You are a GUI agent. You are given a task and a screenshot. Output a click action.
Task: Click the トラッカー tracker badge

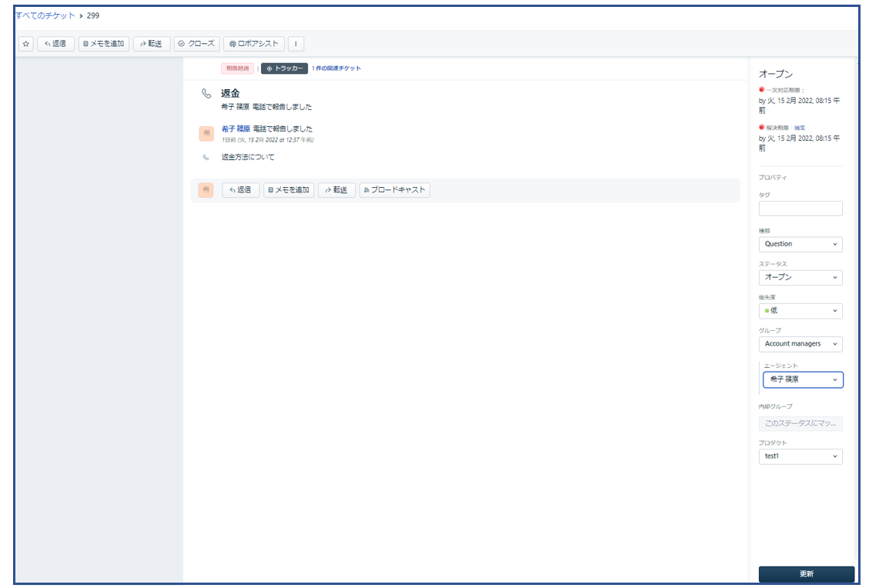[x=284, y=68]
